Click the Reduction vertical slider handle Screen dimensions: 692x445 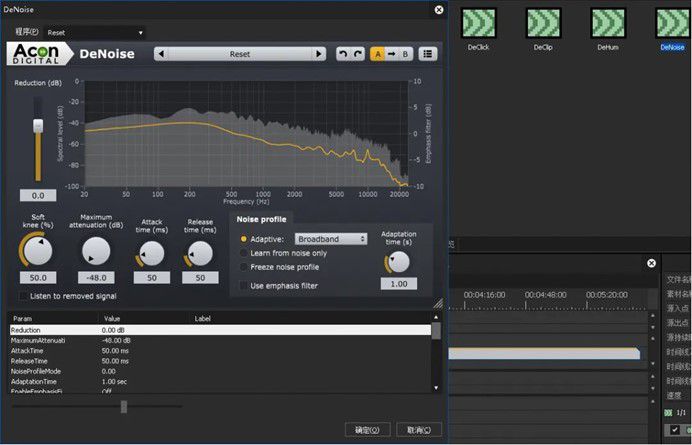pyautogui.click(x=38, y=125)
